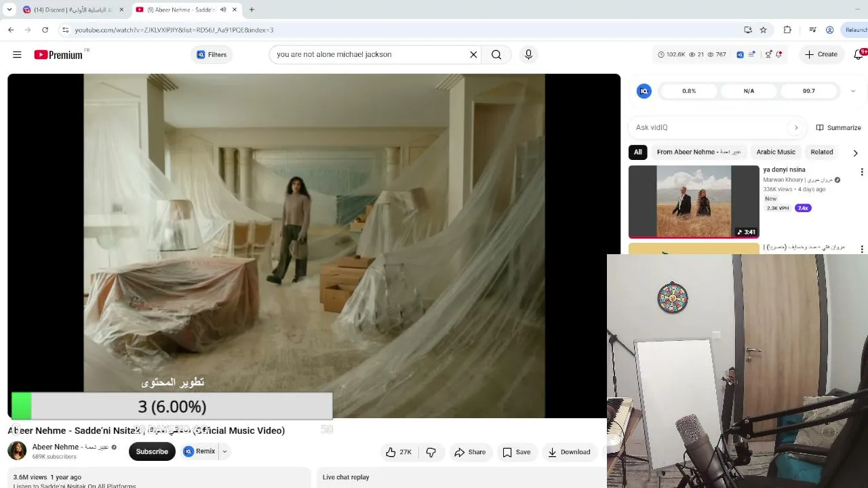The width and height of the screenshot is (868, 488).
Task: Mute the Abeer Nehme tab audio
Action: pos(223,9)
